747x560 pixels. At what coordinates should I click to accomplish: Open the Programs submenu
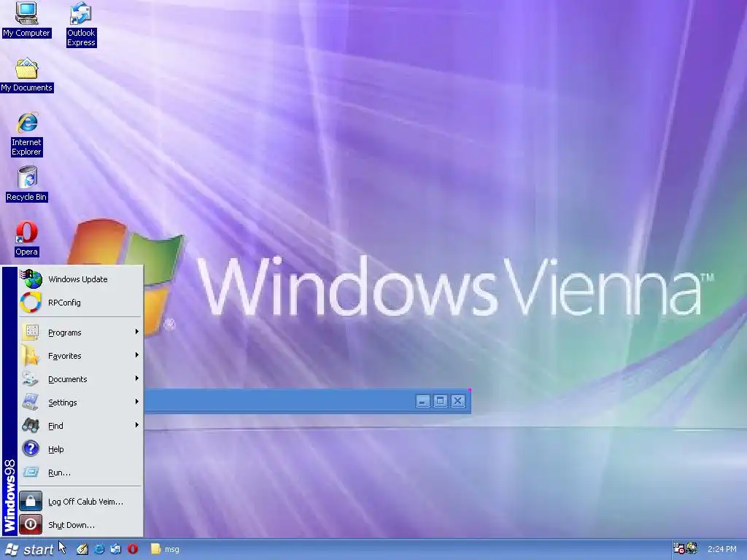point(81,332)
